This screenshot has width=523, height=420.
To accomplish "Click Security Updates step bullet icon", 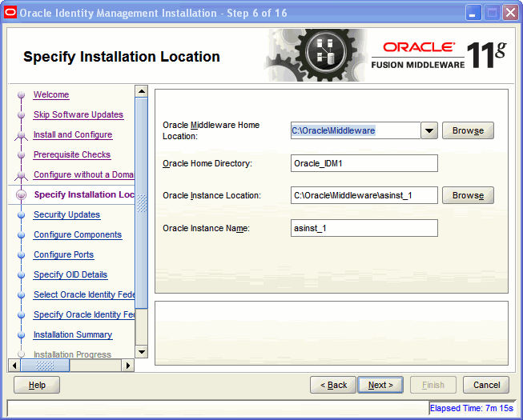I will click(x=22, y=215).
